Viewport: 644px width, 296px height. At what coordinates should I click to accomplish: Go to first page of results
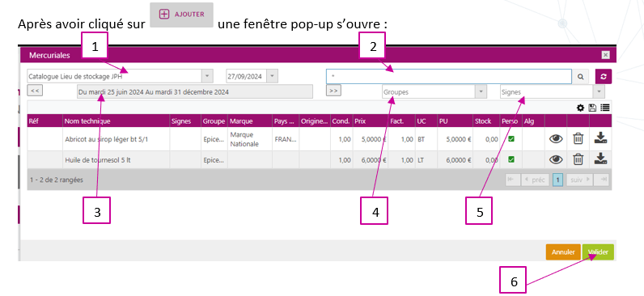[x=513, y=180]
